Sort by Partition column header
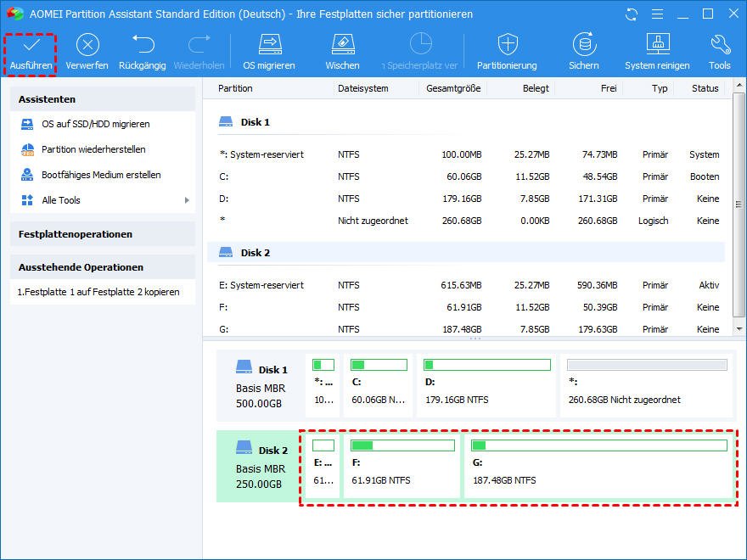This screenshot has width=747, height=560. 235,88
